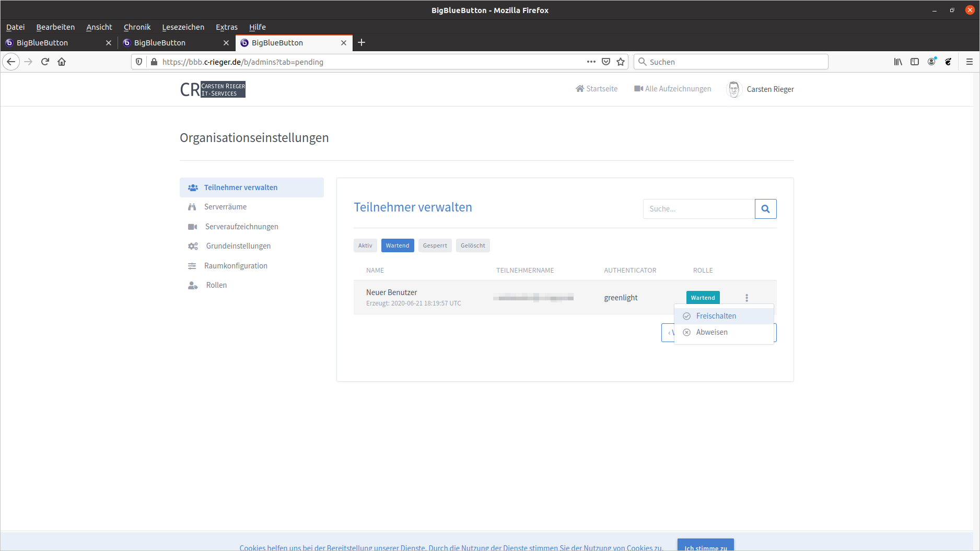Click the search magnifier button in Teilnehmer verwalten
The width and height of the screenshot is (980, 551).
pos(766,209)
